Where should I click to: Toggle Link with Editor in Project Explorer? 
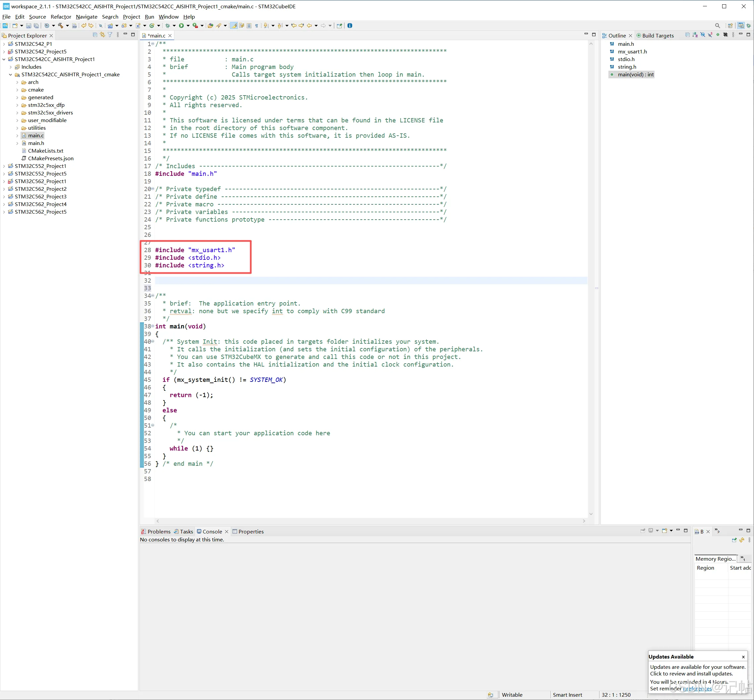(102, 35)
